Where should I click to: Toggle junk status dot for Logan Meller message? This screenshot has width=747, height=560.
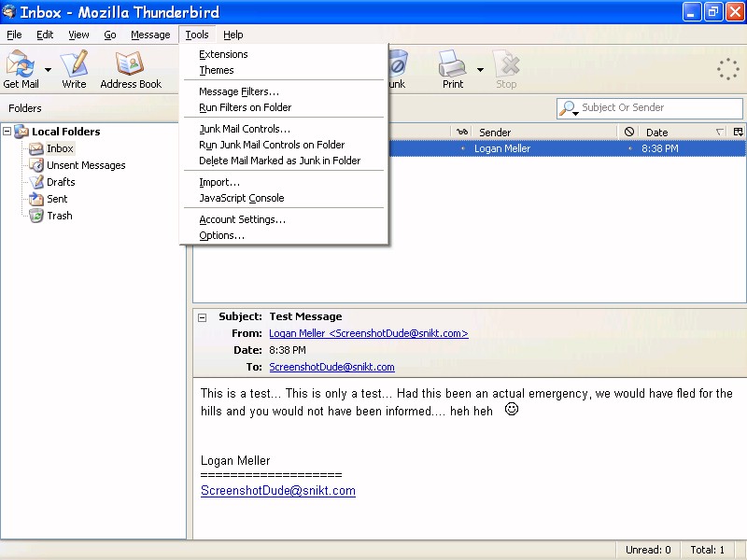(629, 148)
